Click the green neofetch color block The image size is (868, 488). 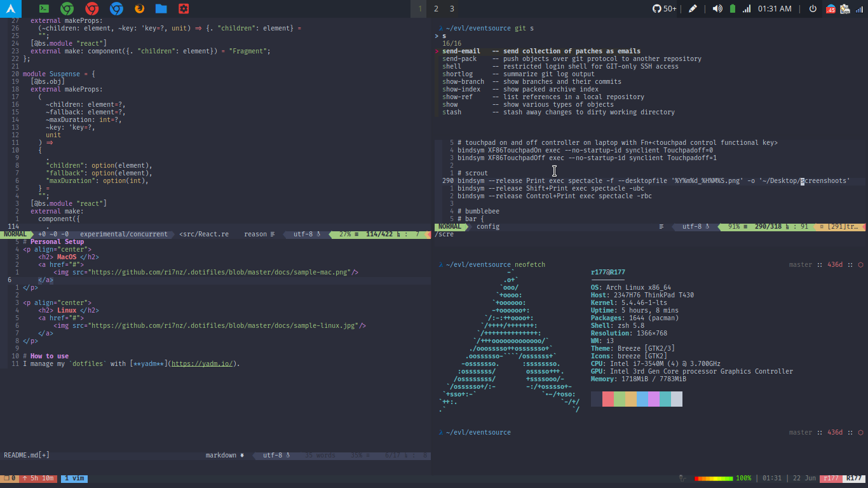click(x=620, y=399)
